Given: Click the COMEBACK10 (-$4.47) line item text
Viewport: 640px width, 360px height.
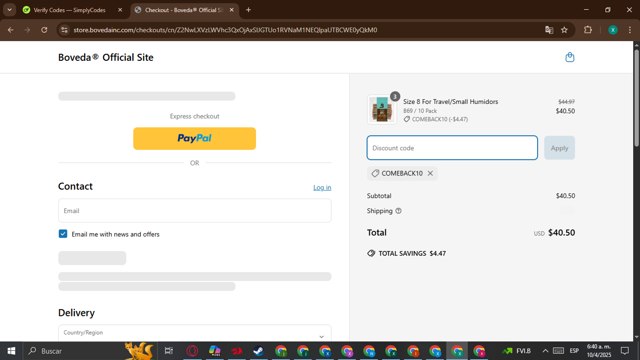Looking at the screenshot, I should 440,119.
